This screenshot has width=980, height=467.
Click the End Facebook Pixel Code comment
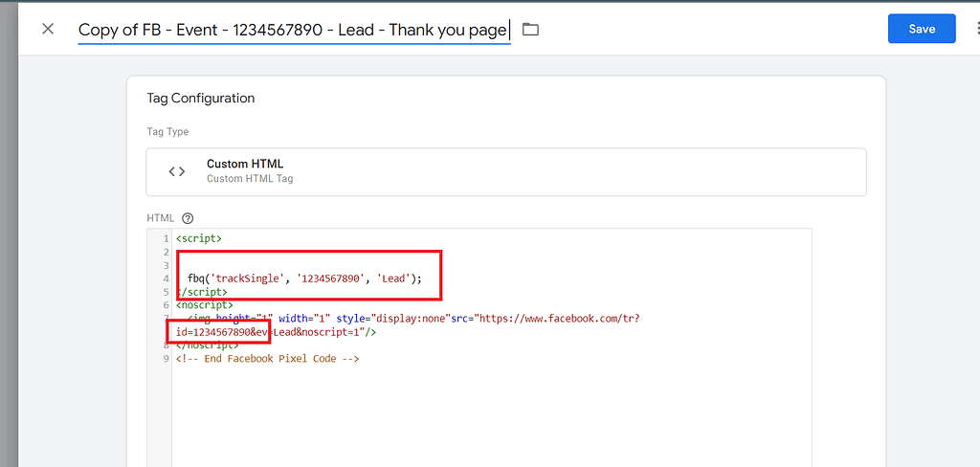(267, 359)
